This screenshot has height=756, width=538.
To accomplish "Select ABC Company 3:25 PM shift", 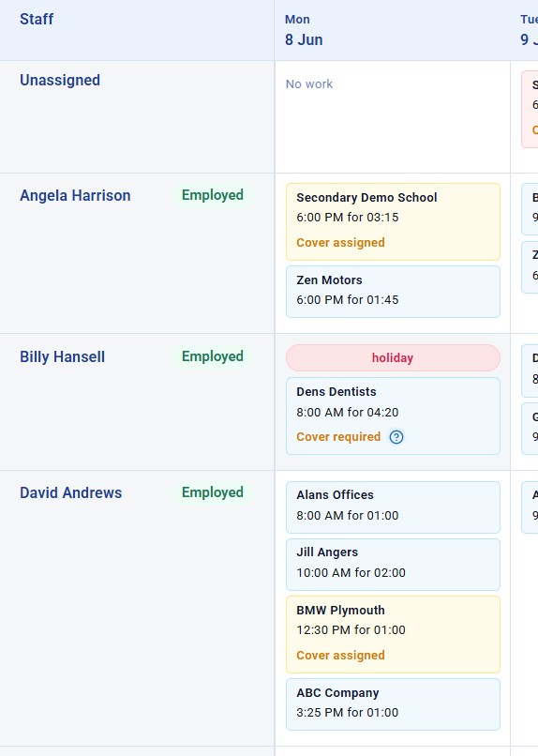I will [393, 704].
